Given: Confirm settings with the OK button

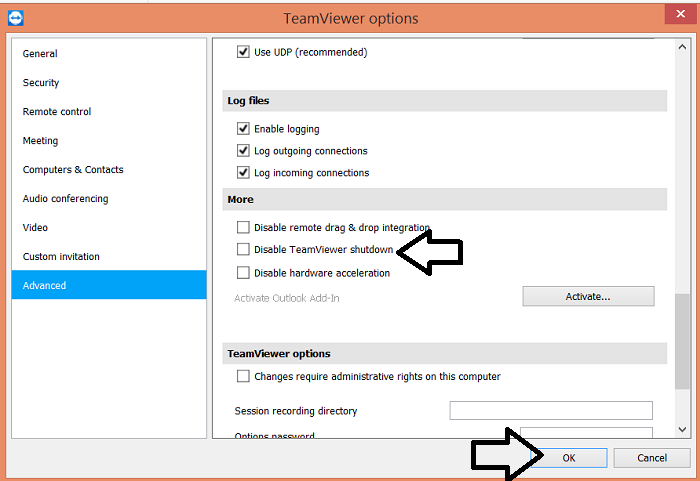Looking at the screenshot, I should point(569,458).
